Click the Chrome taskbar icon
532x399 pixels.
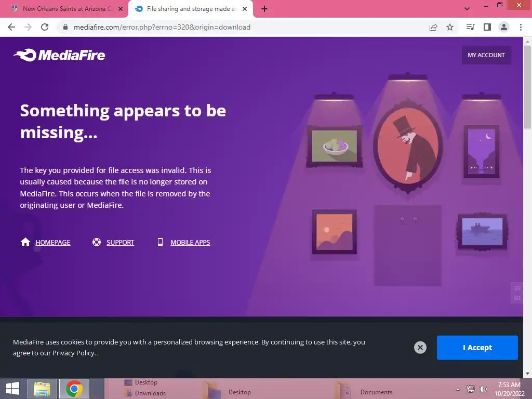(x=74, y=389)
